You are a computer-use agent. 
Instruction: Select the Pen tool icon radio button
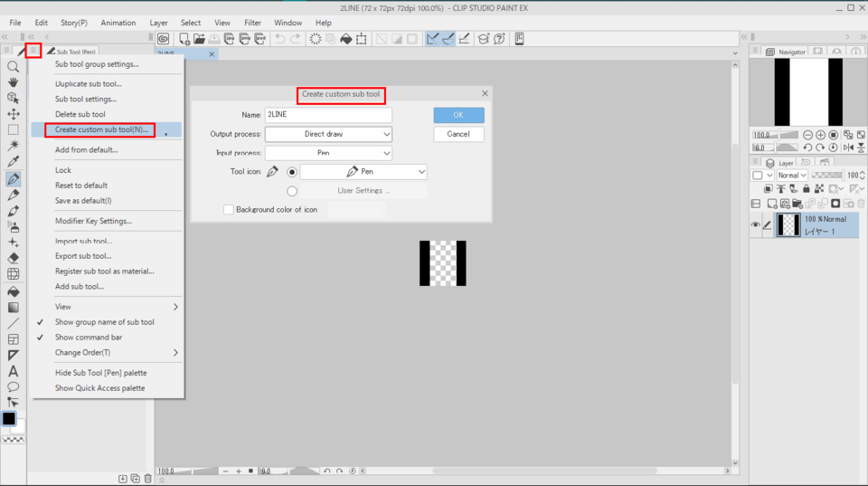pos(292,172)
